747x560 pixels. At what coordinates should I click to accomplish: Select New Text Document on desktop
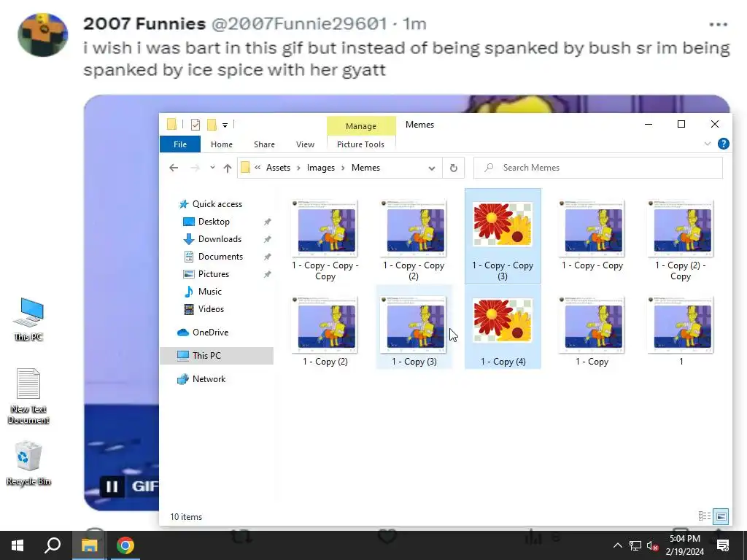28,396
